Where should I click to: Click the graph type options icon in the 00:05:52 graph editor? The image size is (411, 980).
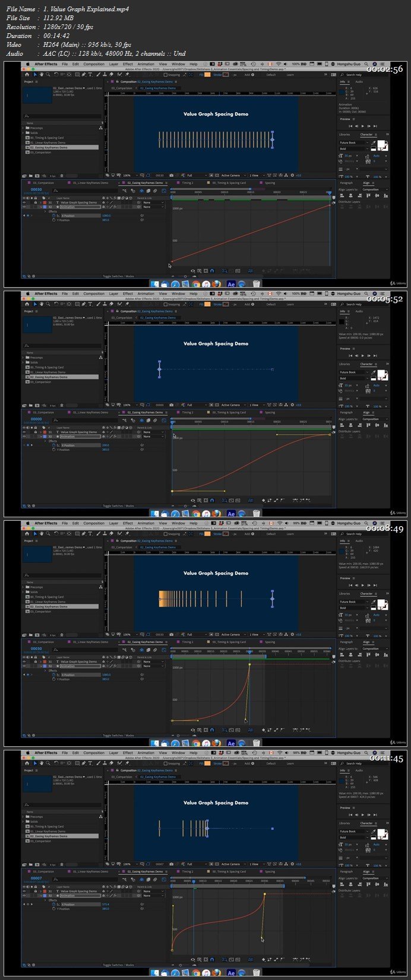[199, 500]
